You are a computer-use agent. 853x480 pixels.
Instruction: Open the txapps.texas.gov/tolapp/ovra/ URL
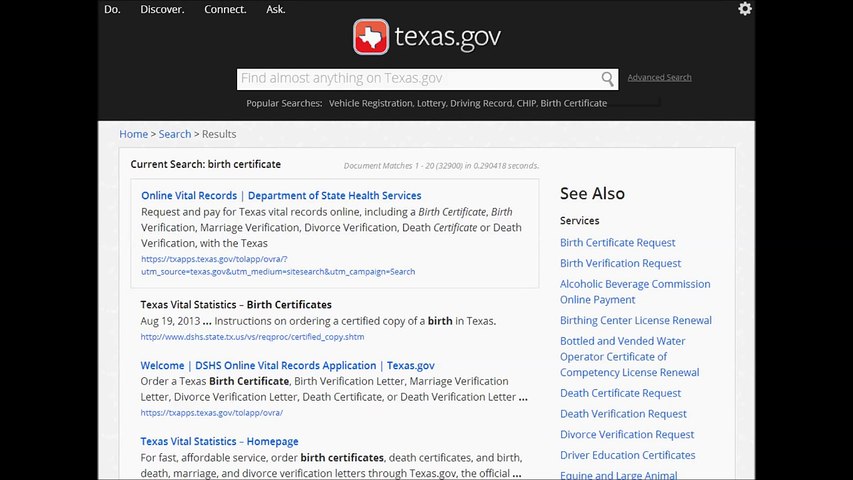tap(212, 413)
